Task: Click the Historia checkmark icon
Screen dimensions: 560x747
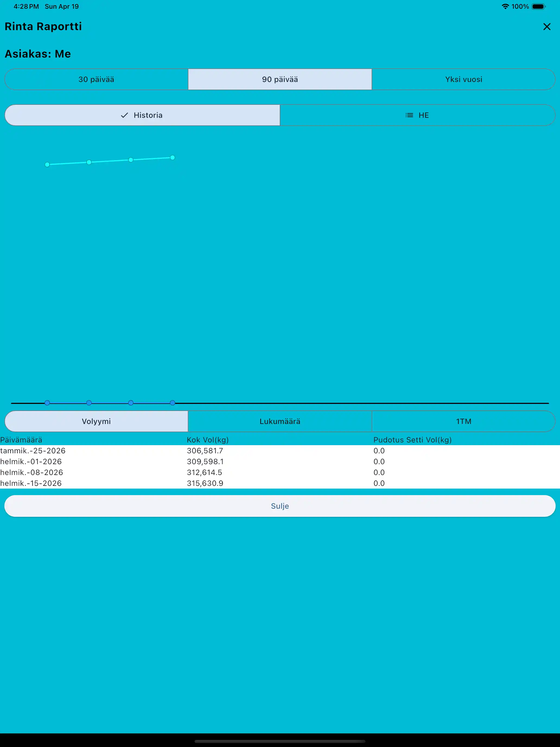Action: tap(124, 115)
